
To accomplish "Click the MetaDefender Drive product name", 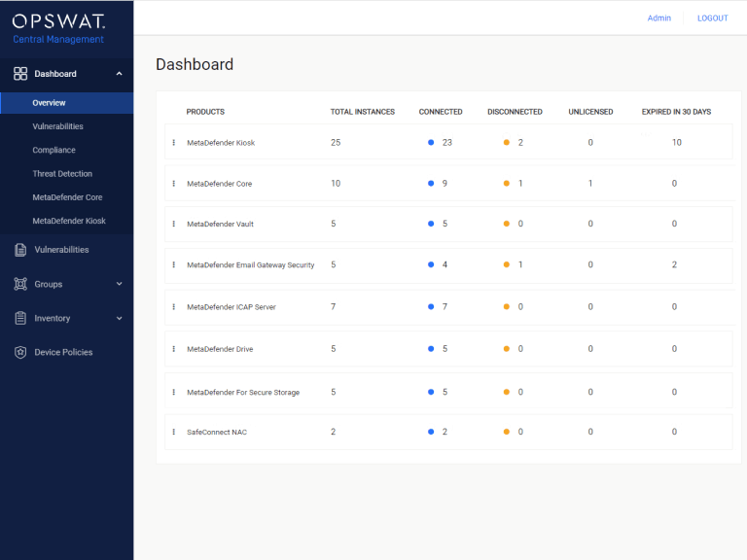I will tap(220, 349).
